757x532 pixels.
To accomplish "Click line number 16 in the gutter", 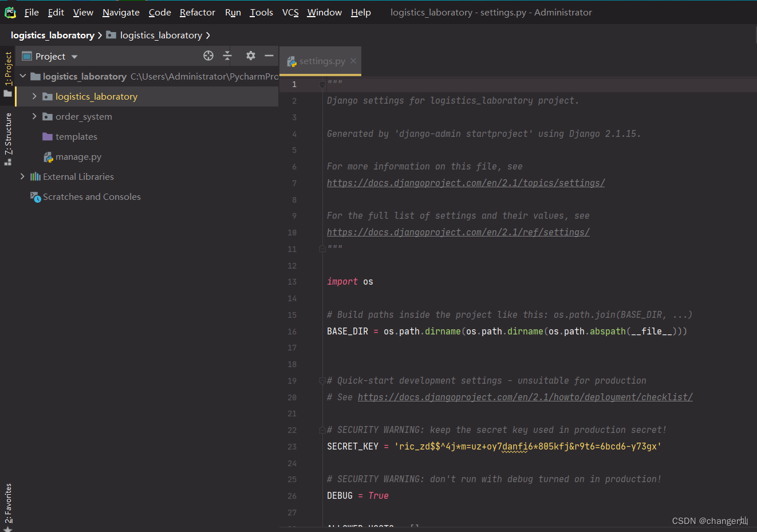I will [x=292, y=332].
